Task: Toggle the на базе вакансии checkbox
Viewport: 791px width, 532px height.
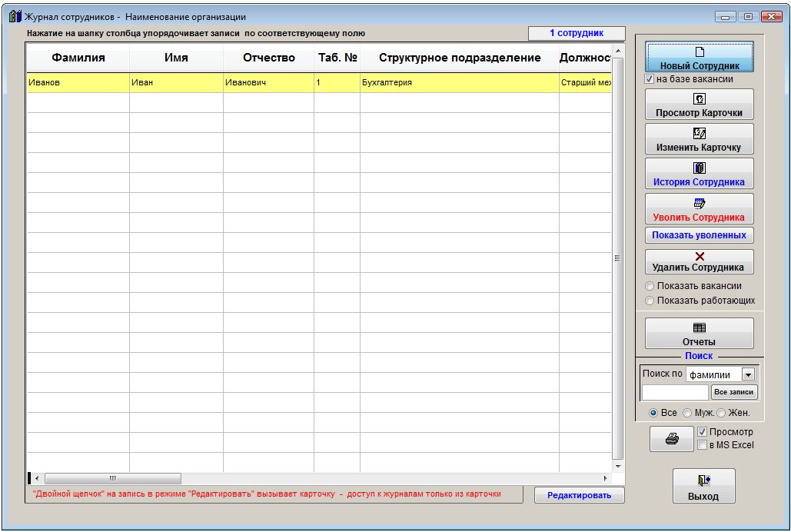Action: [650, 79]
